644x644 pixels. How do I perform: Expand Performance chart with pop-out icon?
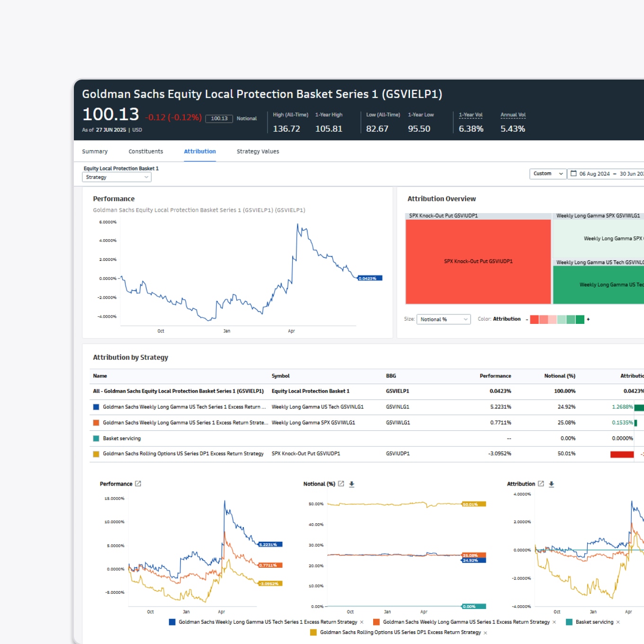pyautogui.click(x=138, y=483)
